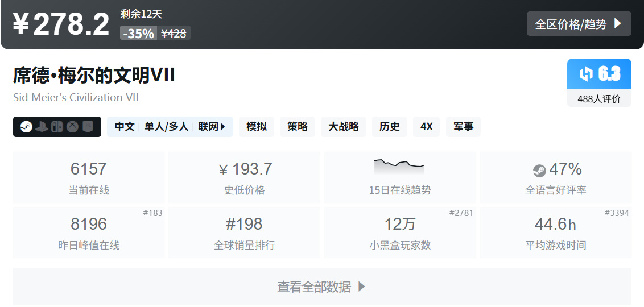Click the #198 全球销量排行 stat
Image resolution: width=644 pixels, height=307 pixels.
245,233
